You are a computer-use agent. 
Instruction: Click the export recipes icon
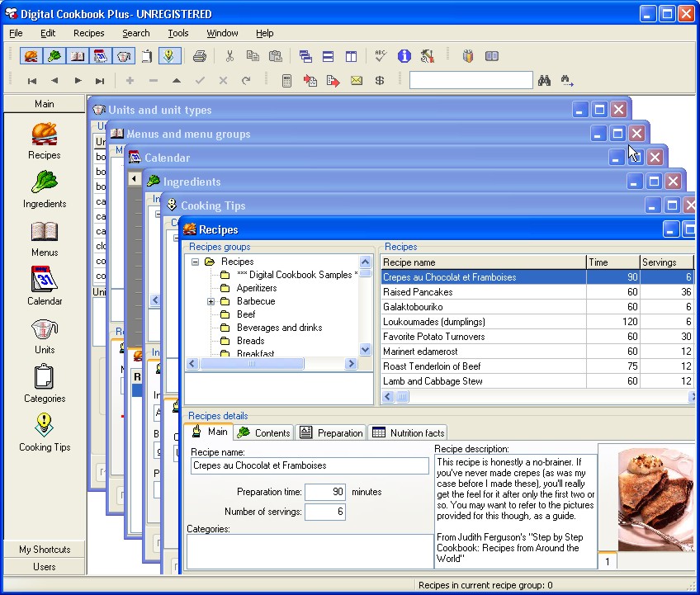tap(333, 81)
